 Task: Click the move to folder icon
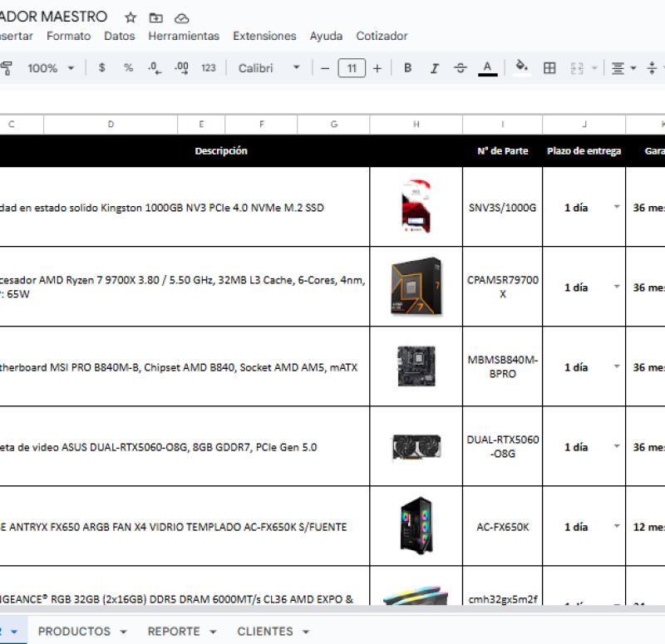pyautogui.click(x=155, y=17)
